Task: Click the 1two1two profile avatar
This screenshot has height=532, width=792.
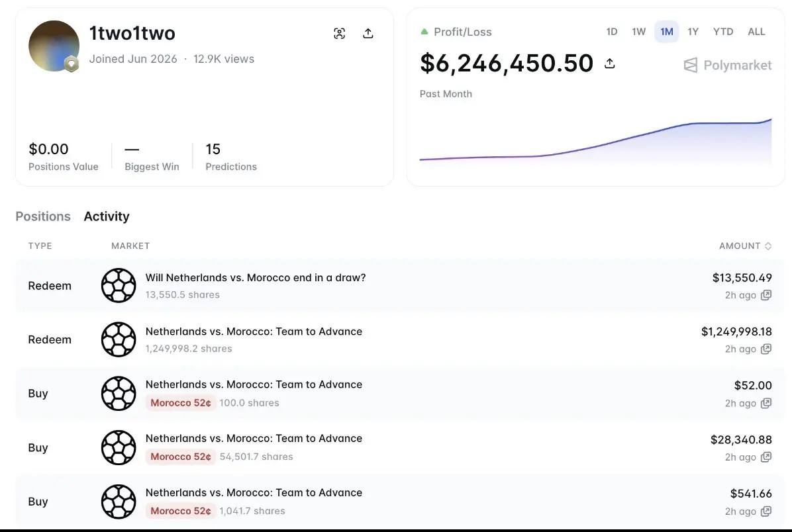Action: click(x=54, y=46)
